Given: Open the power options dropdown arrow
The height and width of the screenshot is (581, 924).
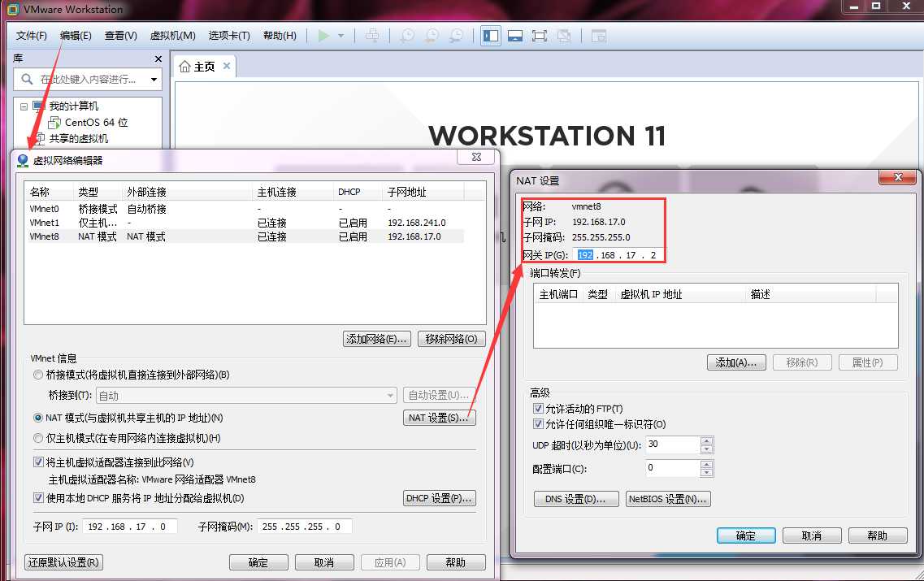Looking at the screenshot, I should pos(341,36).
